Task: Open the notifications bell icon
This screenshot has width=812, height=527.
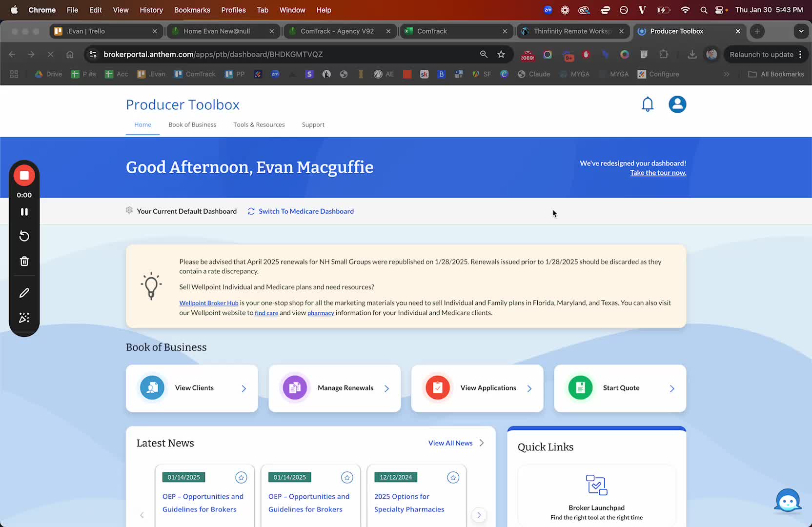Action: [x=648, y=104]
